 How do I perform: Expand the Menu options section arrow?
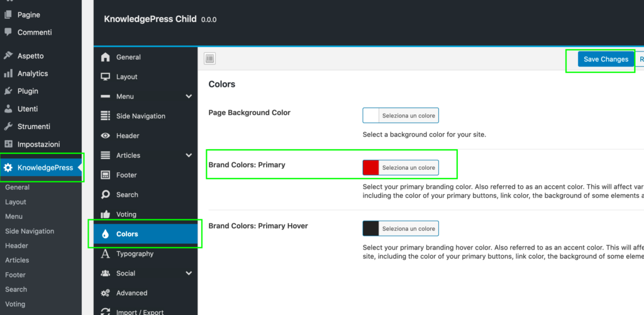[x=189, y=96]
